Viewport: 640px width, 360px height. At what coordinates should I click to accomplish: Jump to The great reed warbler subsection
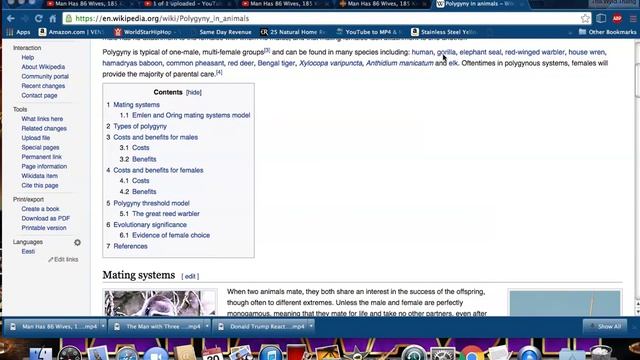pyautogui.click(x=166, y=214)
